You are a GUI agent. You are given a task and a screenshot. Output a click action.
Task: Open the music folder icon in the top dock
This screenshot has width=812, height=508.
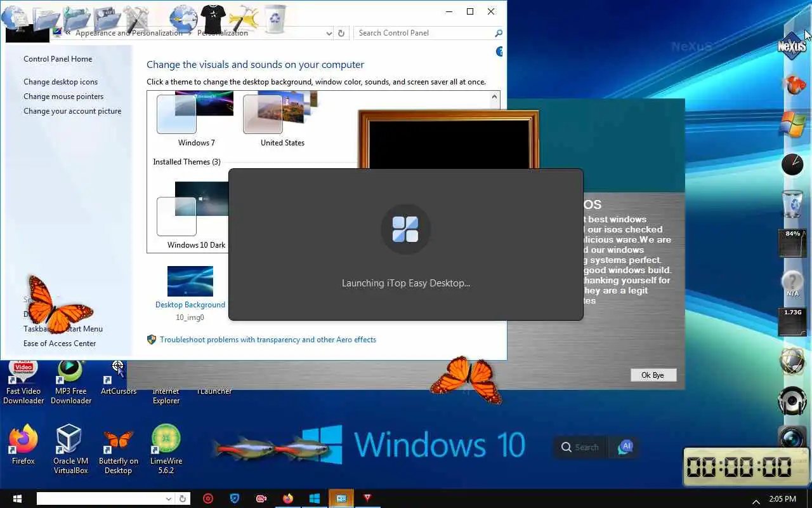(77, 18)
